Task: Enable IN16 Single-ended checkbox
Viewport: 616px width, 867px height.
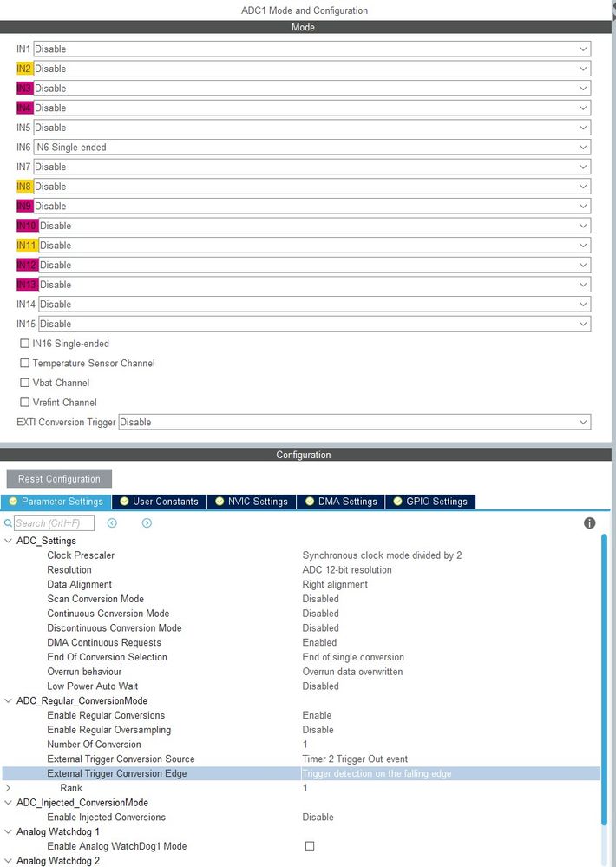Action: point(25,344)
